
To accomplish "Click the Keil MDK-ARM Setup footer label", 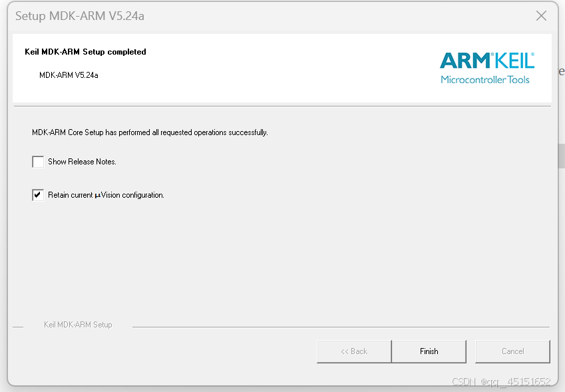I will (78, 325).
